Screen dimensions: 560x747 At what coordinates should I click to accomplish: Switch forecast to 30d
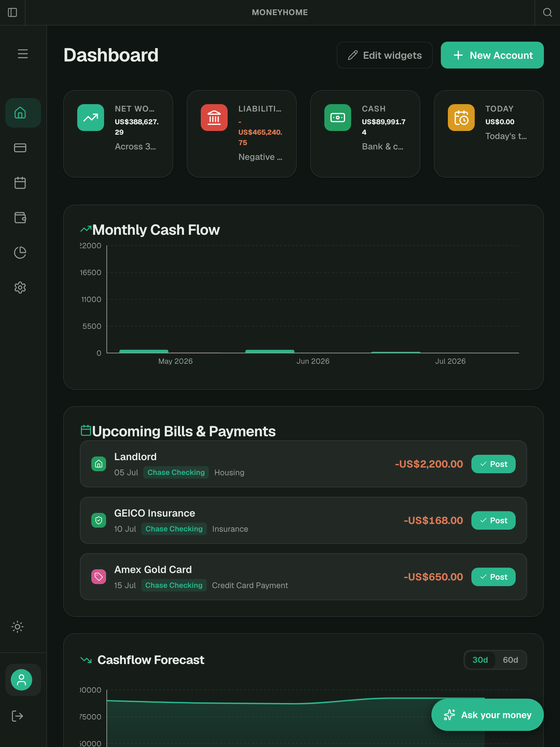[480, 660]
